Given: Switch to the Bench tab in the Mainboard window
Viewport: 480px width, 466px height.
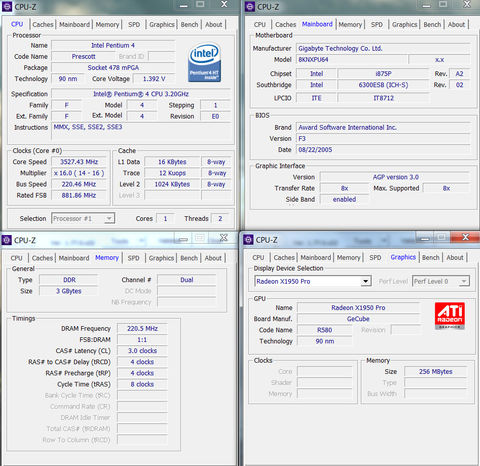Looking at the screenshot, I should 432,25.
